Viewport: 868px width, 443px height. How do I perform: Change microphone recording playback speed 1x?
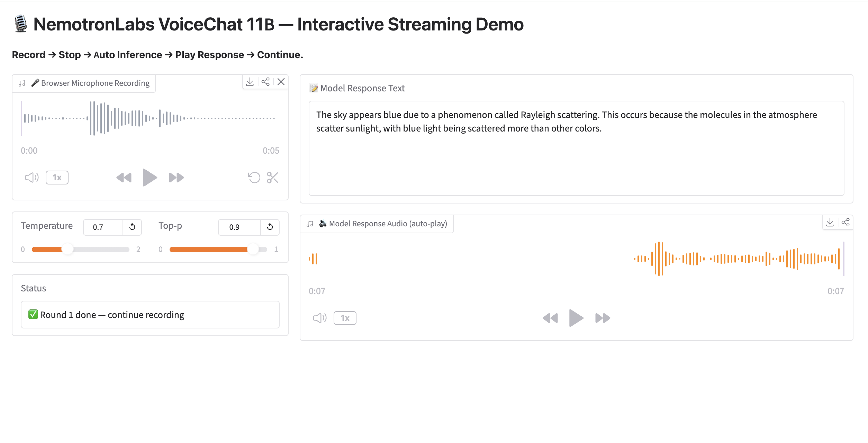(x=57, y=178)
